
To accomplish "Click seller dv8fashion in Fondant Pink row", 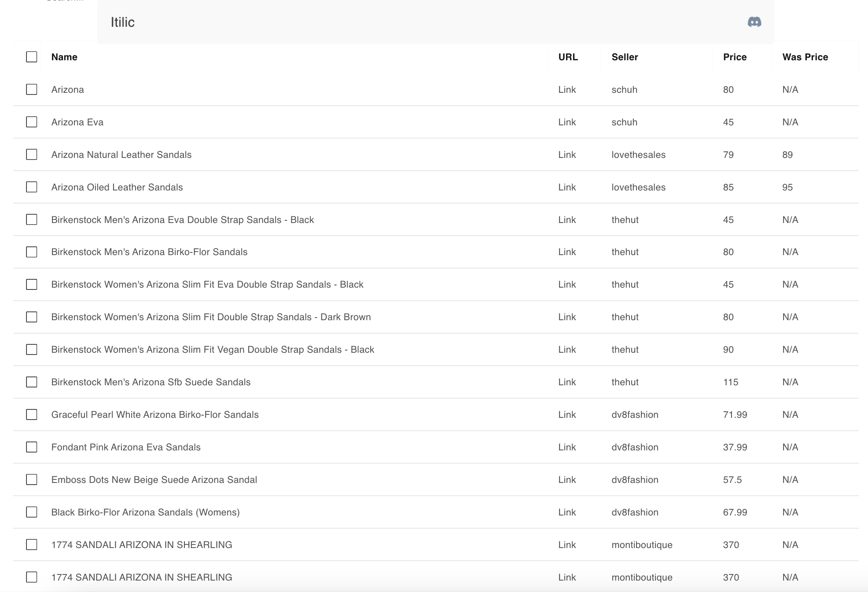I will (635, 447).
